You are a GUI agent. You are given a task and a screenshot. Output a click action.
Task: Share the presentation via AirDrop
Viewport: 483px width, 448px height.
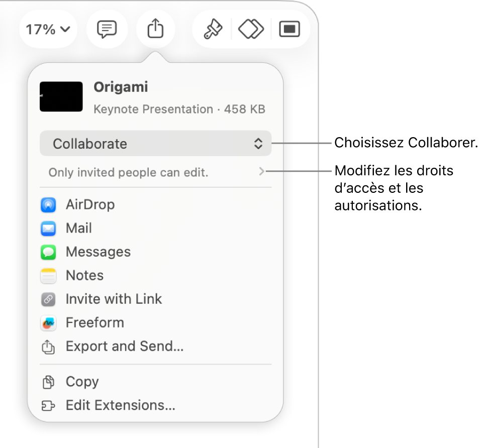coord(90,204)
